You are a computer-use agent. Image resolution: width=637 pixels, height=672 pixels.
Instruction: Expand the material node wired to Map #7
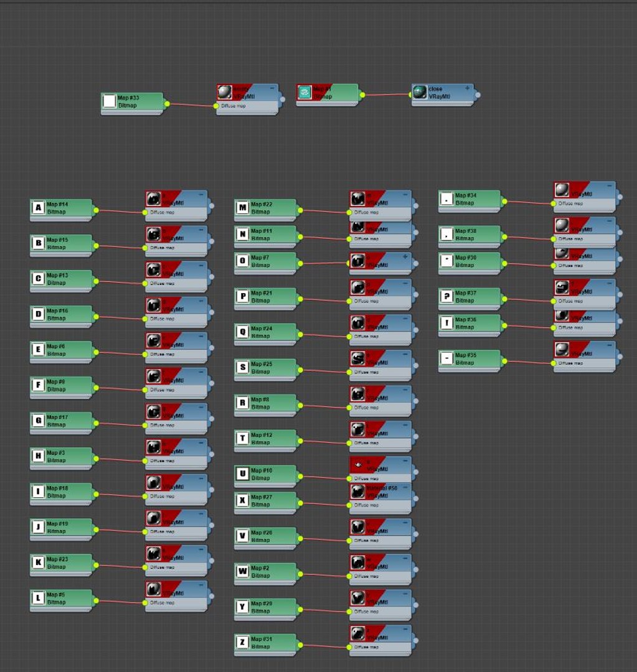(x=405, y=257)
